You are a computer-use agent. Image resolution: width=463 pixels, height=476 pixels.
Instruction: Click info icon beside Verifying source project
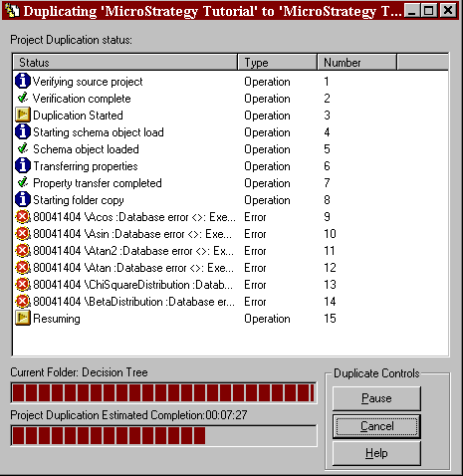tap(23, 82)
